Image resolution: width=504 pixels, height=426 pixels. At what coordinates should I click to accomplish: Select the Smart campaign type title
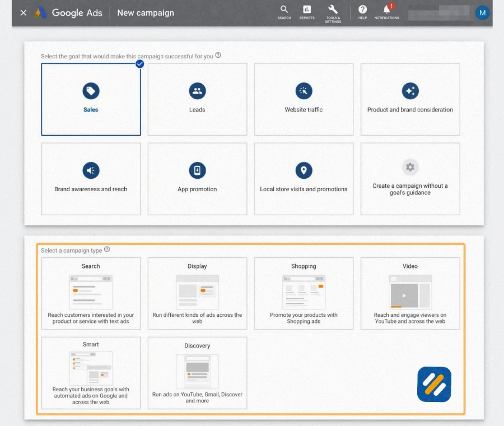pos(91,344)
